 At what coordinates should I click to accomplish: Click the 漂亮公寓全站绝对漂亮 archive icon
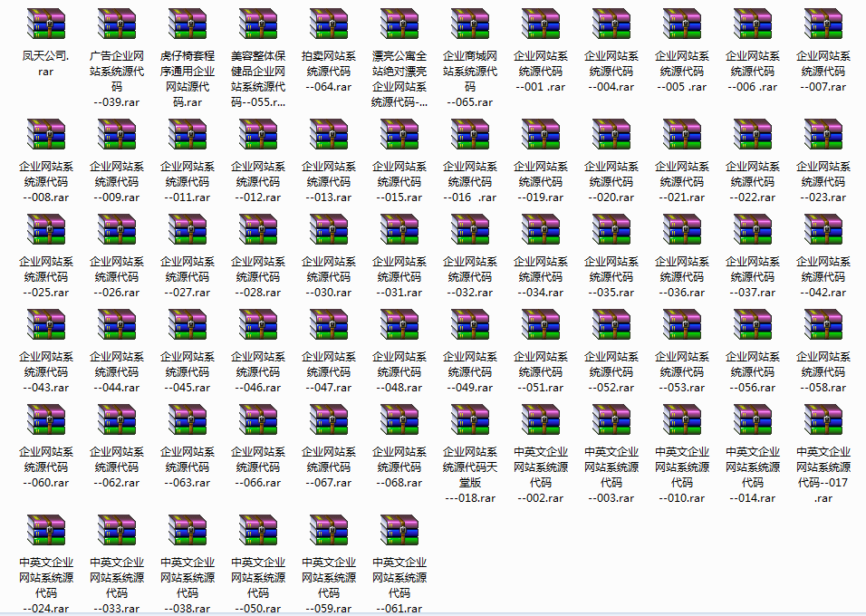399,24
